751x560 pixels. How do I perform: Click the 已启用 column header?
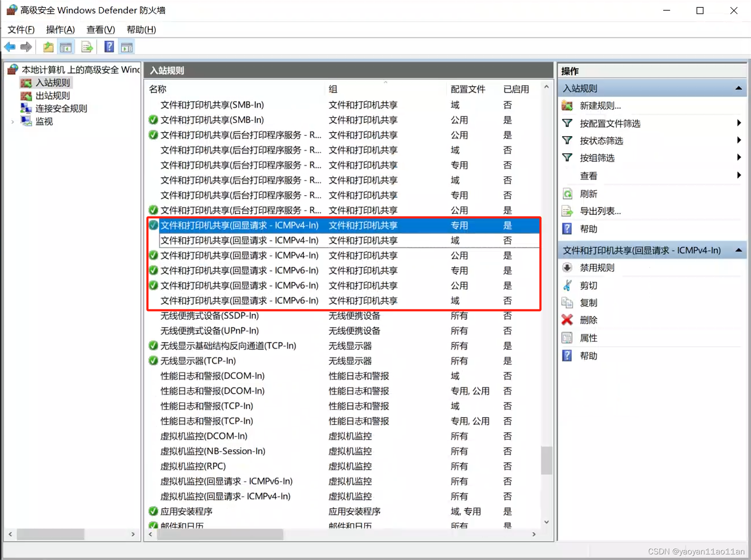click(516, 89)
